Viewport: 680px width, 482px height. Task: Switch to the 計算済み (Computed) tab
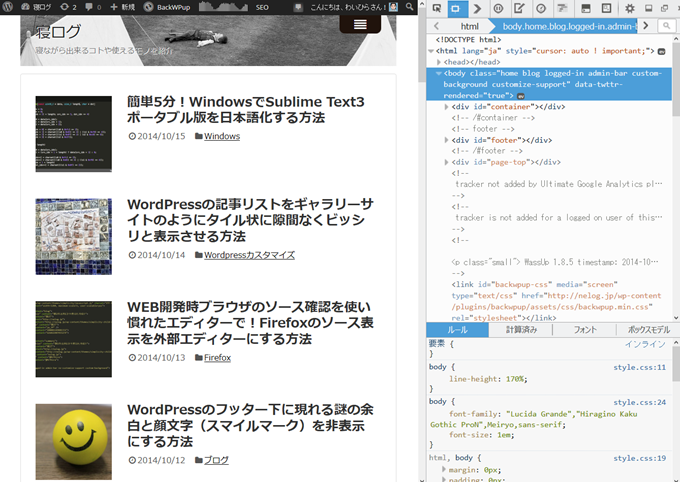(x=521, y=330)
